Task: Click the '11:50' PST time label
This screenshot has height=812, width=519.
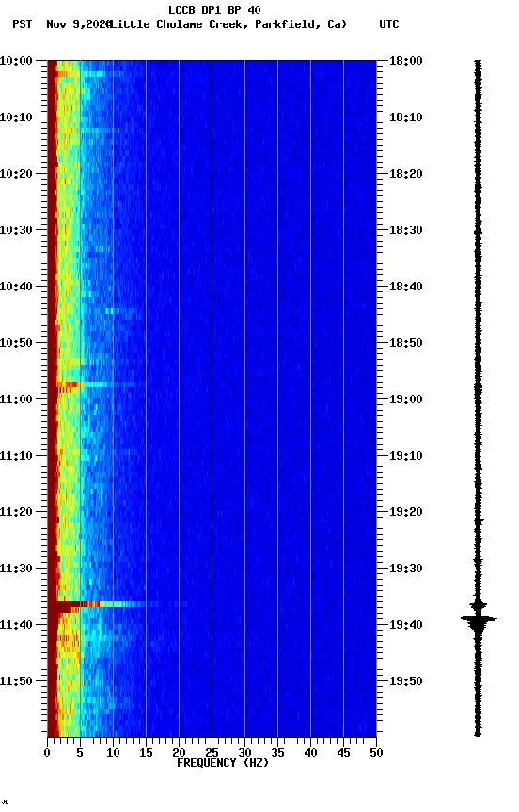Action: (16, 681)
